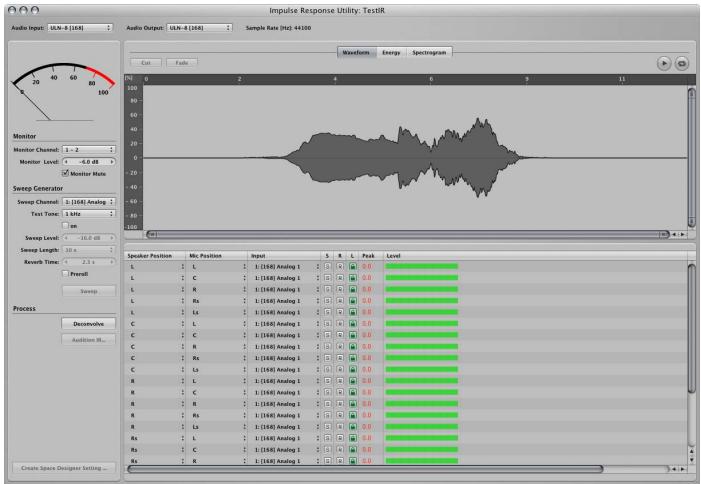
Task: Click the waveform horizontal zoom scrollbar
Action: (x=407, y=234)
